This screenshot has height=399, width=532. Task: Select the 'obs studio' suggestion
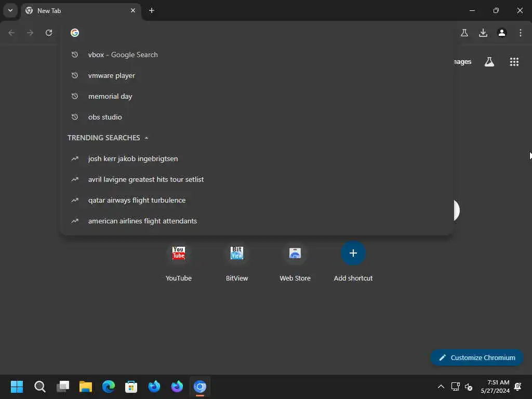coord(257,117)
